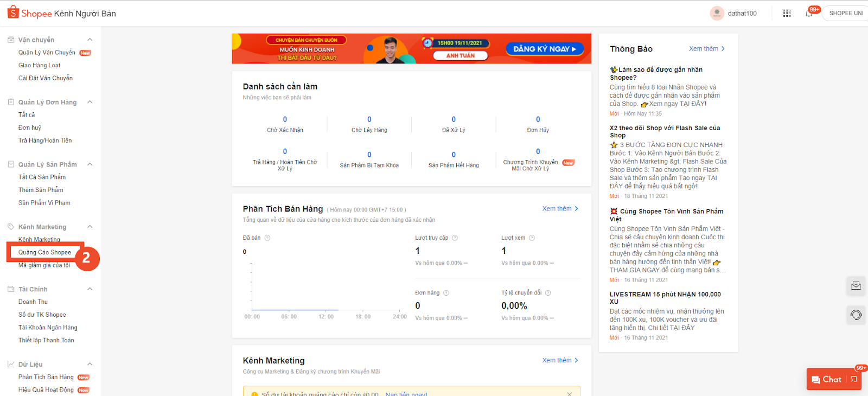Collapse the Vận chuyển menu section
The height and width of the screenshot is (396, 868).
pyautogui.click(x=90, y=40)
